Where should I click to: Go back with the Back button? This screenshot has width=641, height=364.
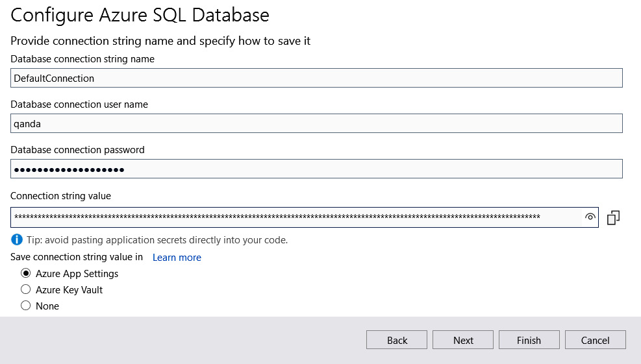[397, 340]
